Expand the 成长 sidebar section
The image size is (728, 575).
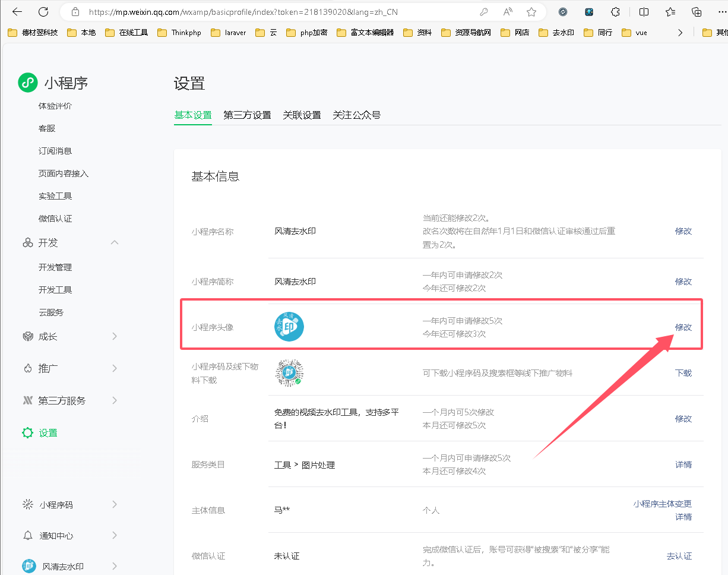coord(115,336)
